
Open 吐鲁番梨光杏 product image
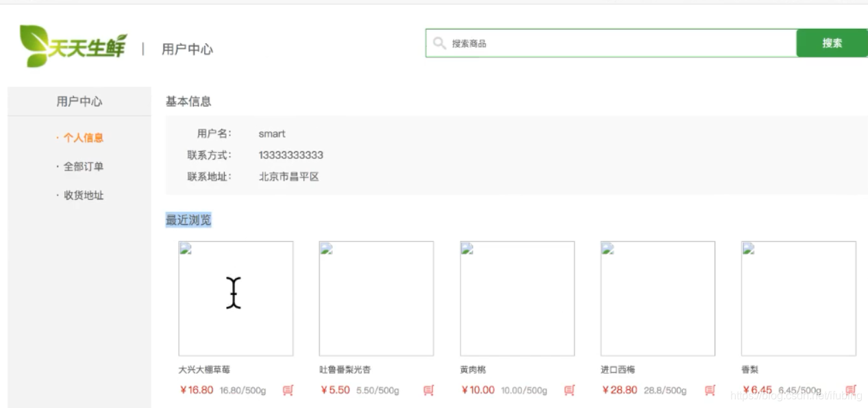pyautogui.click(x=377, y=298)
